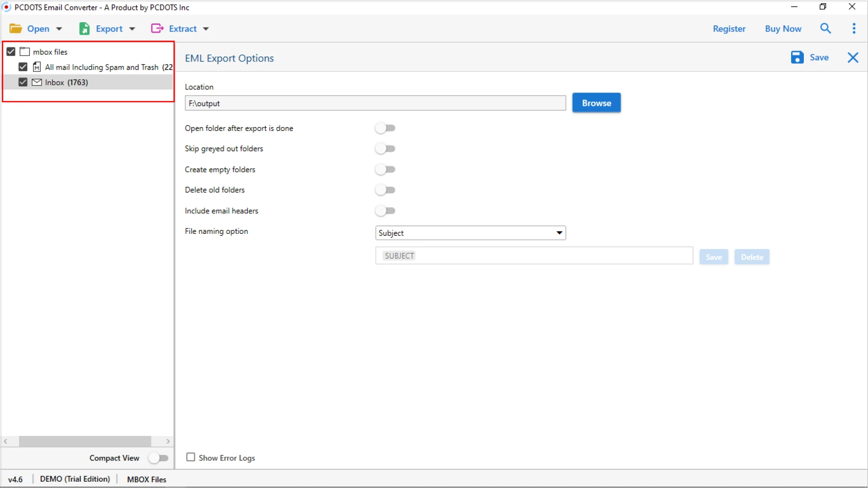Image resolution: width=868 pixels, height=488 pixels.
Task: Click the Delete naming pattern button
Action: 751,256
